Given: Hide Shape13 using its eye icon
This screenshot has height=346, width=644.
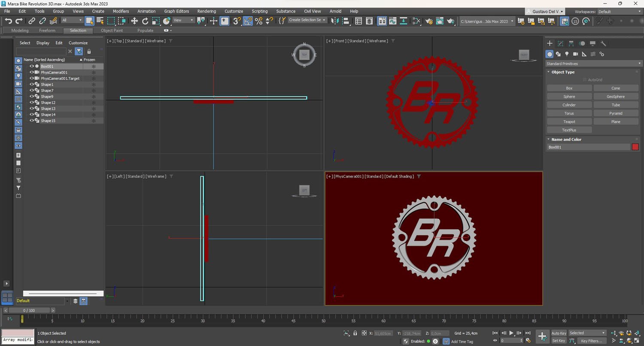Looking at the screenshot, I should tap(32, 109).
